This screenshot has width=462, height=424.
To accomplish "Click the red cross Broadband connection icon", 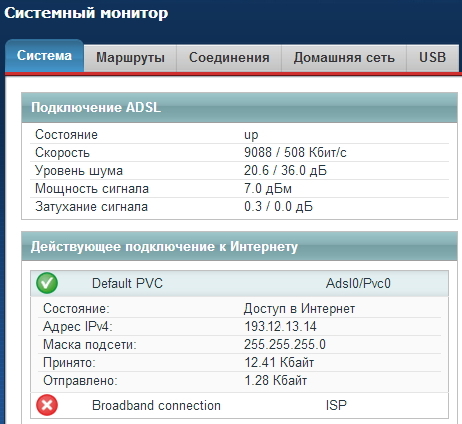I will point(47,405).
